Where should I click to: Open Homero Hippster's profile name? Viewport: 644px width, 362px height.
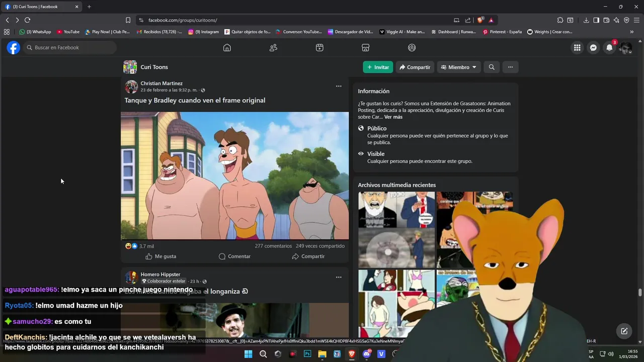pos(160,275)
